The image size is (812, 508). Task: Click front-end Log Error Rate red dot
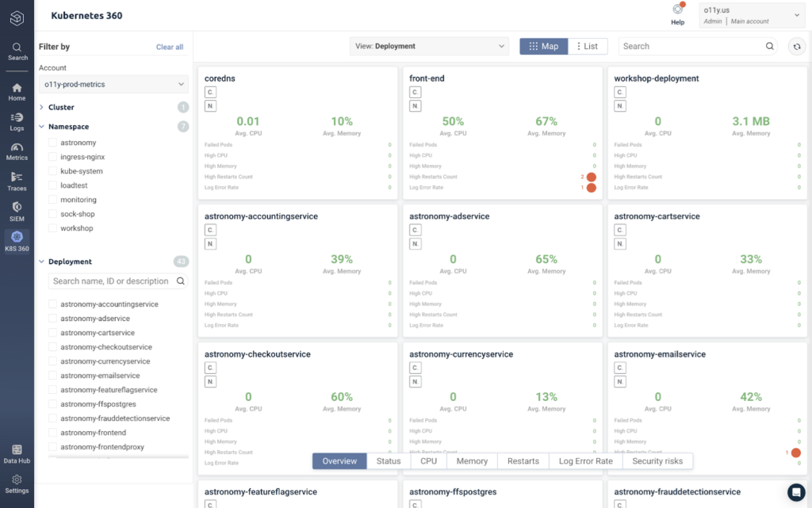click(x=591, y=188)
